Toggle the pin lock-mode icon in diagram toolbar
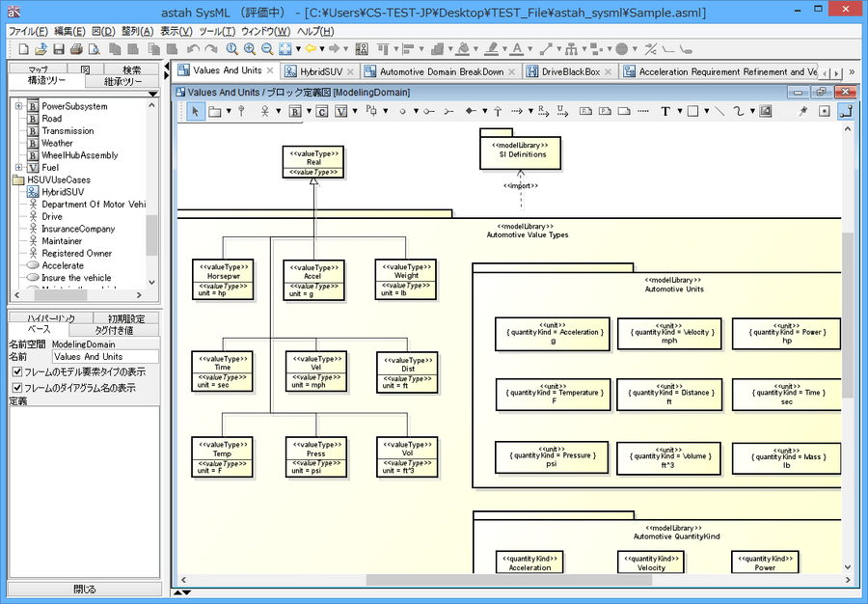 coord(802,111)
